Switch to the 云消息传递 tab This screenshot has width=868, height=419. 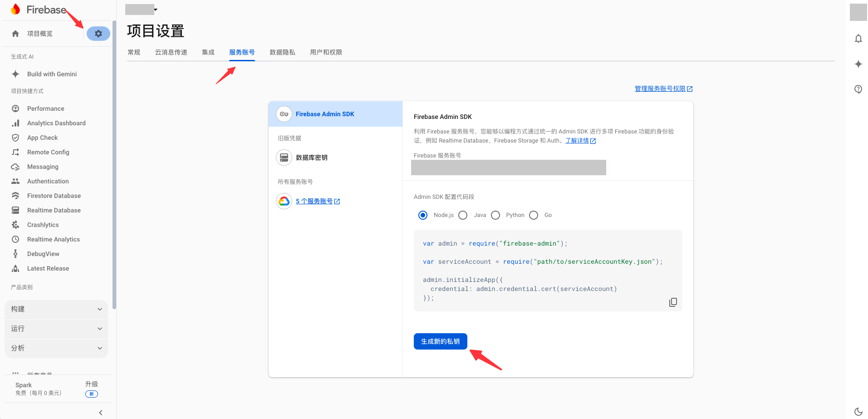tap(171, 52)
